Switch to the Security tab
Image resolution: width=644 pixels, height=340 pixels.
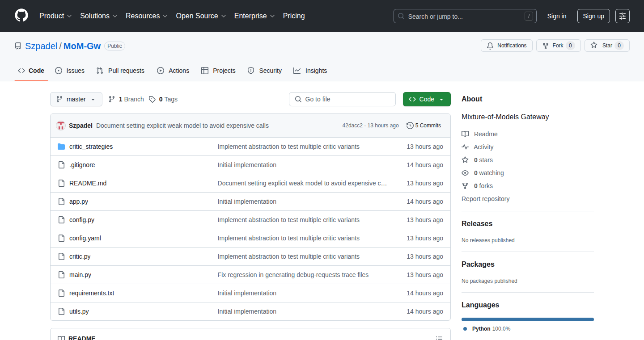(265, 71)
